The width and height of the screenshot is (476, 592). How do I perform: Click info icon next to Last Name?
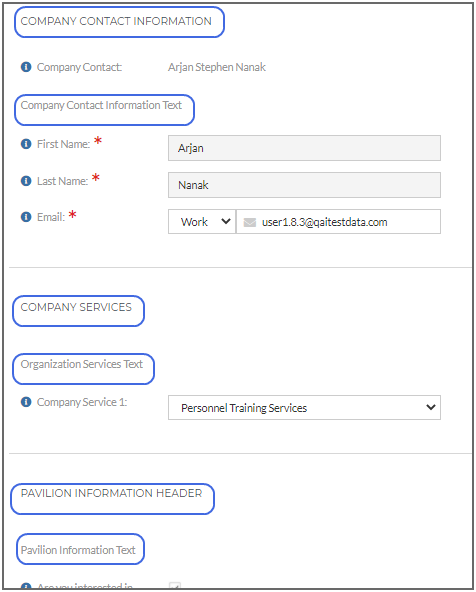click(x=26, y=181)
